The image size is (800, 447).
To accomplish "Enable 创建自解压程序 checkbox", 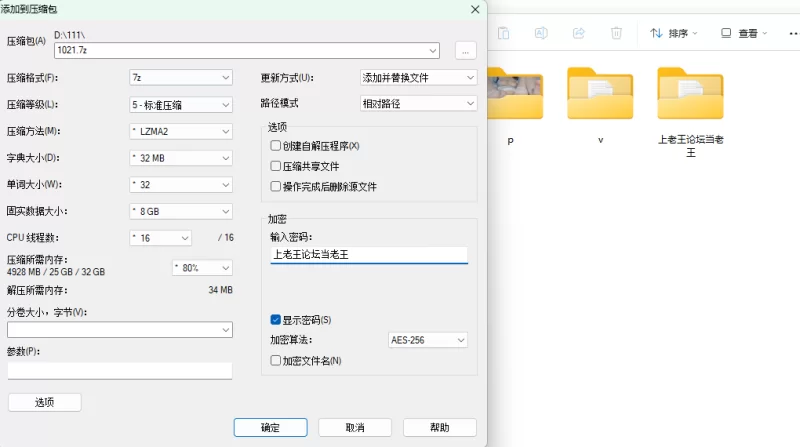I will tap(276, 146).
